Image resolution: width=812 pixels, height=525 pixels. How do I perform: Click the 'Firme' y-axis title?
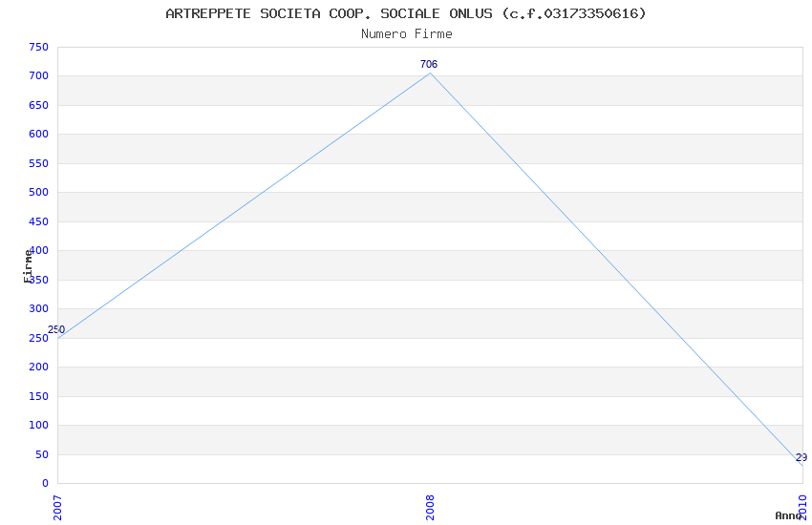point(28,266)
